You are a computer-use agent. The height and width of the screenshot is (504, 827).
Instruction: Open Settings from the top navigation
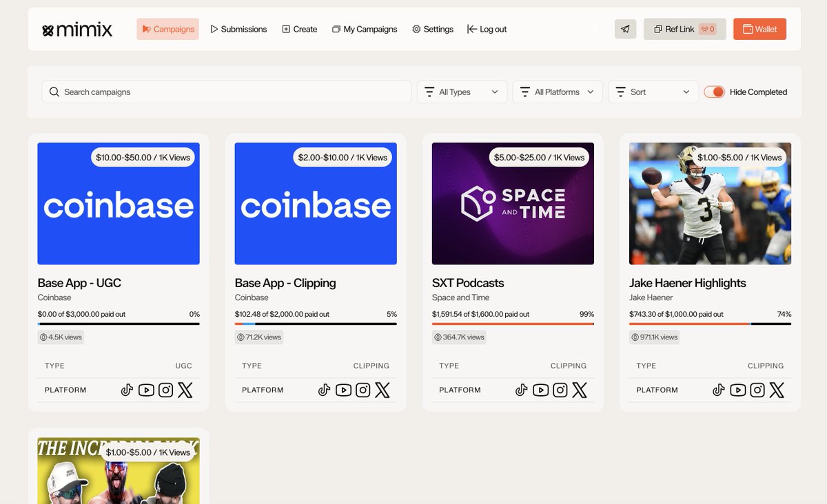point(433,29)
